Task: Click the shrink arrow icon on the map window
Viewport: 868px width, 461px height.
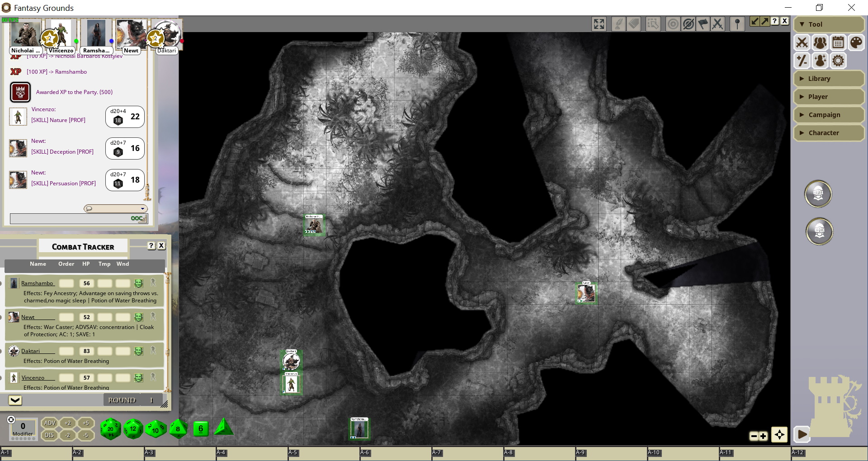Action: coord(755,21)
